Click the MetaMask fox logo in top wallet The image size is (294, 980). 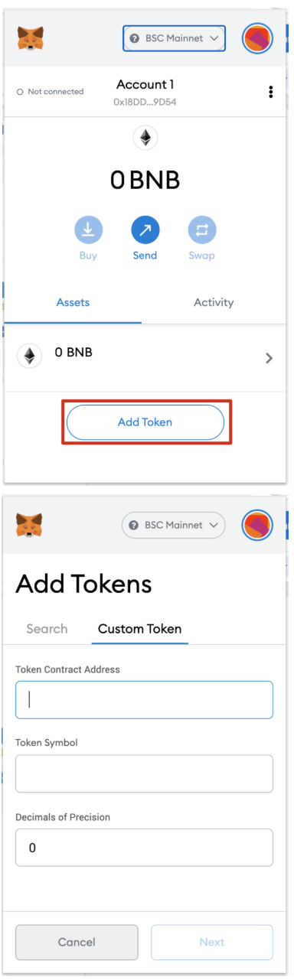30,37
